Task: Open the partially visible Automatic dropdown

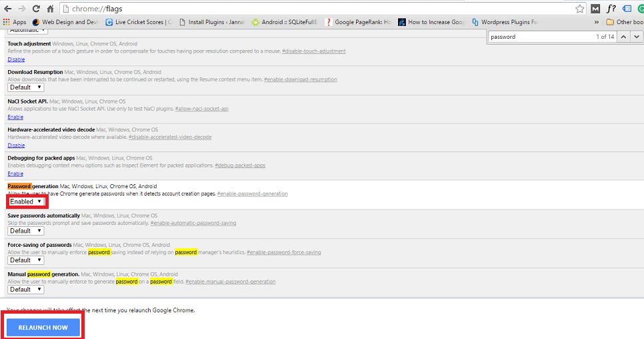Action: click(27, 31)
